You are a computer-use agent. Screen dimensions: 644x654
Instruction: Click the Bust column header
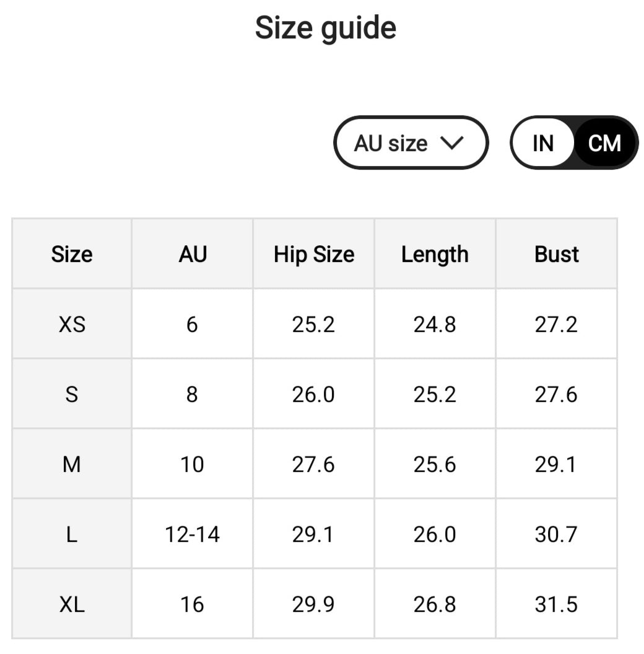[x=556, y=254]
